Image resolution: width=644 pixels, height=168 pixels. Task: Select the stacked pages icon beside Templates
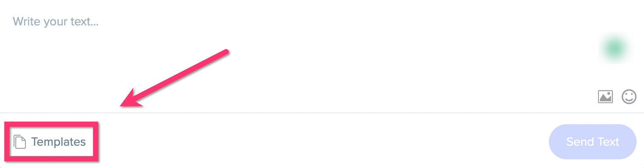click(20, 142)
